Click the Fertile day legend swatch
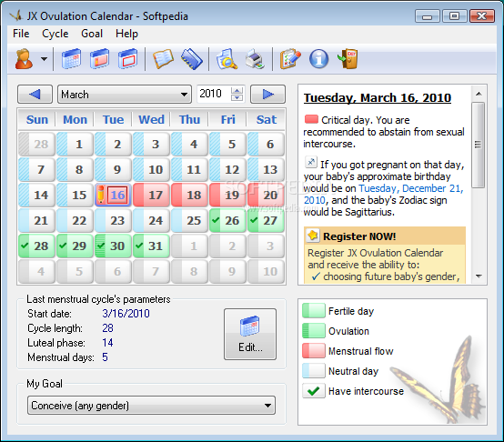504x442 pixels. (x=313, y=311)
